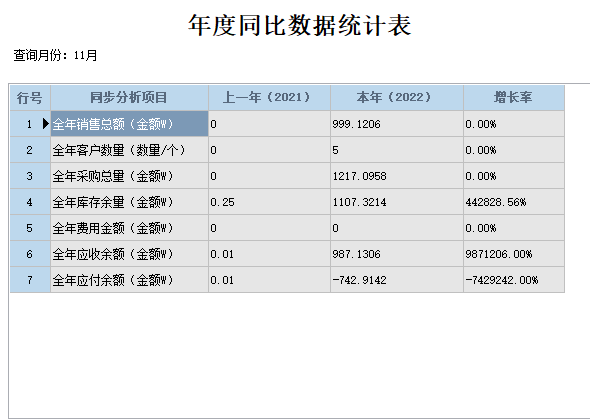Select row header number 4
Viewport: 590px width, 419px height.
(30, 202)
